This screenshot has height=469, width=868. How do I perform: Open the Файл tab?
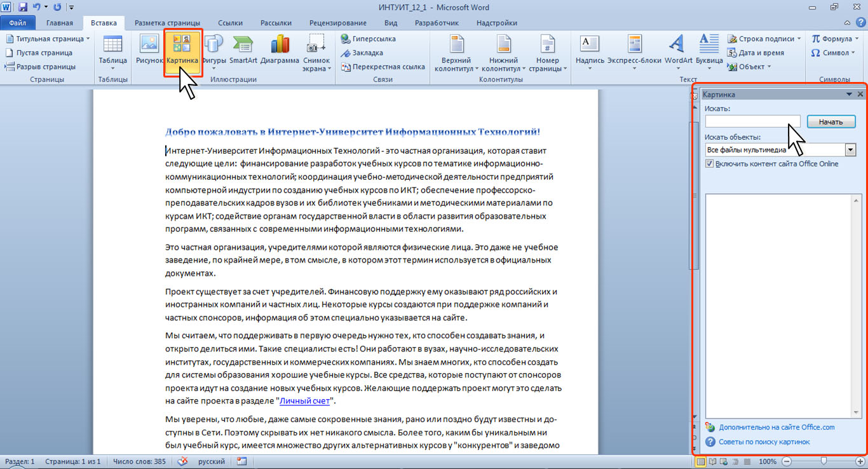[x=18, y=23]
